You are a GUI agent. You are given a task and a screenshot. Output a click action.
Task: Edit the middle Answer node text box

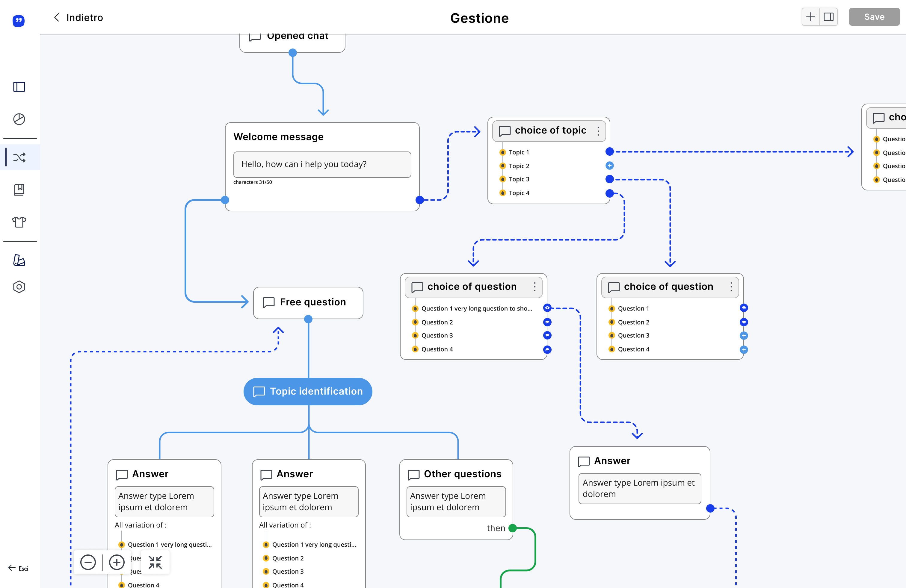point(309,502)
